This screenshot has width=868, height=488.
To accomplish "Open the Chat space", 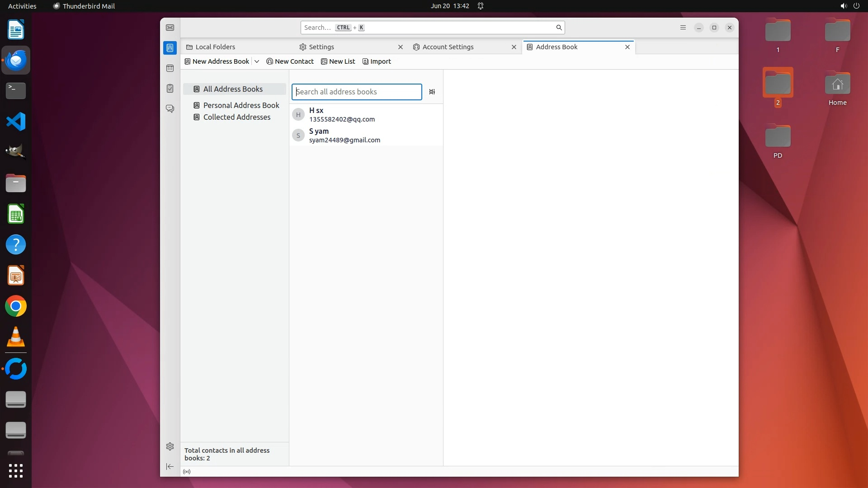I will point(170,109).
